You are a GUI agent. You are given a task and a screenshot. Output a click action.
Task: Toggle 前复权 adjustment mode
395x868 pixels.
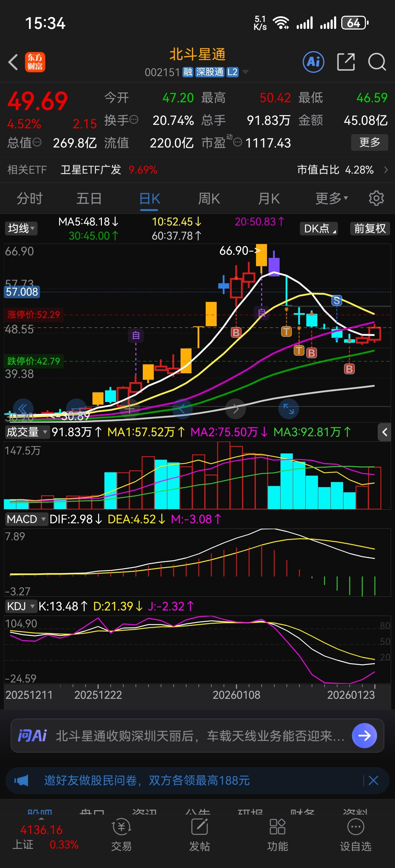point(370,228)
